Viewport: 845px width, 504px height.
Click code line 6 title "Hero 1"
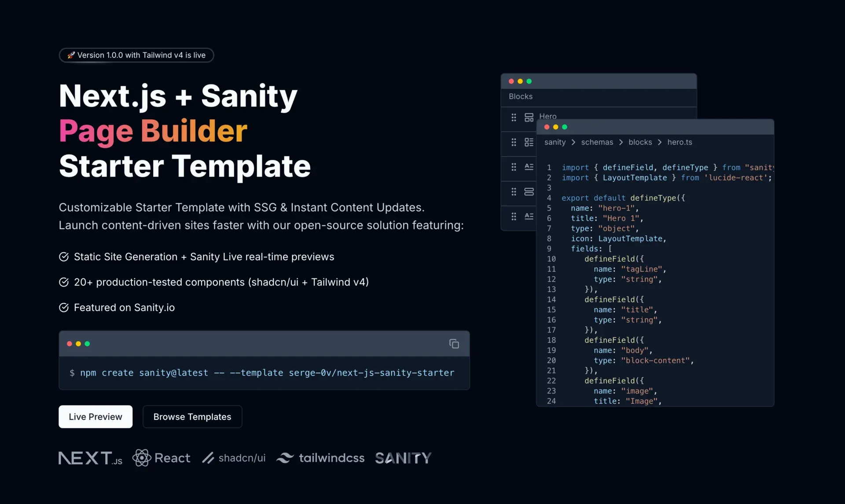tap(607, 218)
